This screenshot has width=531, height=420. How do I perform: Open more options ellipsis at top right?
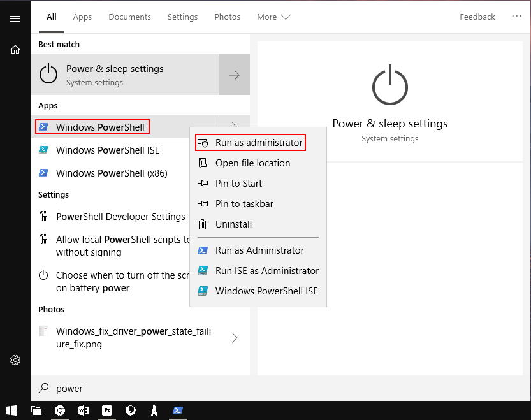tap(517, 17)
